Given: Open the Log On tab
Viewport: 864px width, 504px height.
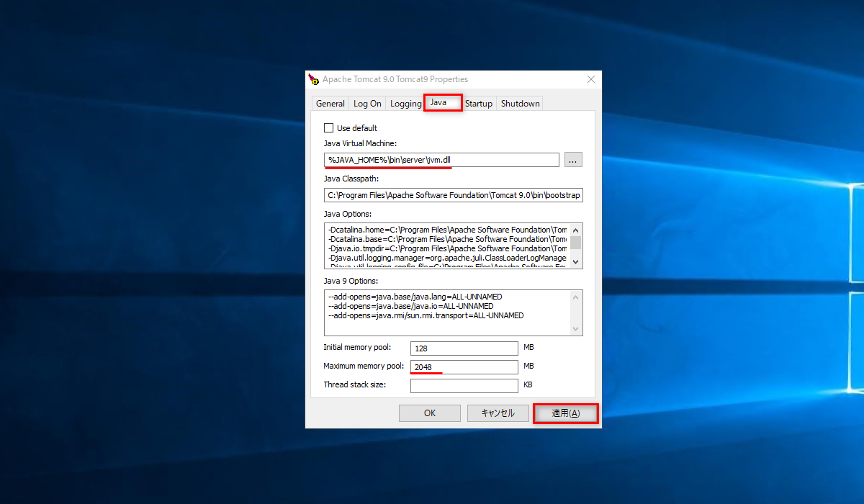Looking at the screenshot, I should (367, 104).
